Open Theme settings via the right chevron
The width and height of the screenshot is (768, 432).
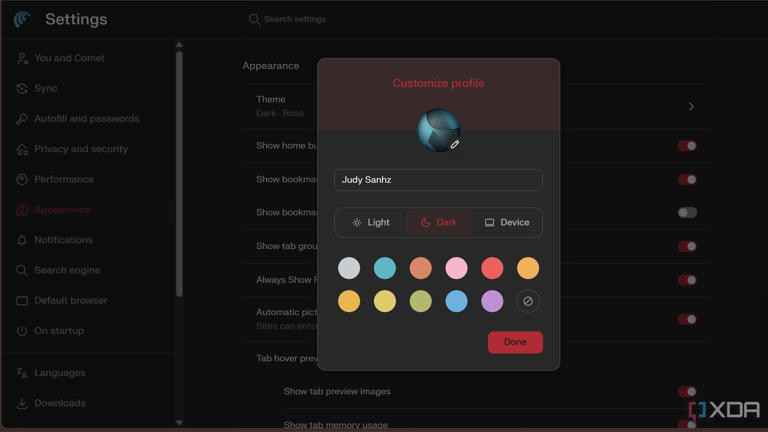pyautogui.click(x=691, y=106)
